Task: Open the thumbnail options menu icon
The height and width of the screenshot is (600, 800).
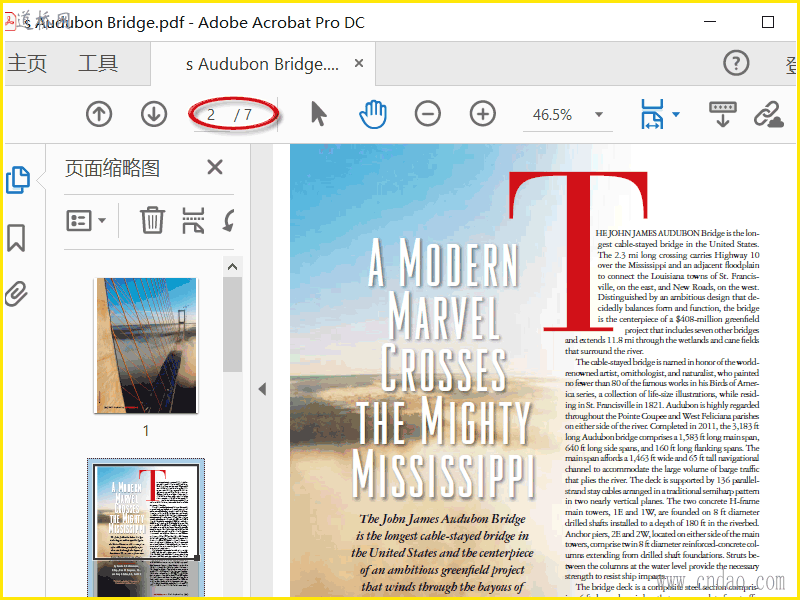Action: pyautogui.click(x=86, y=220)
